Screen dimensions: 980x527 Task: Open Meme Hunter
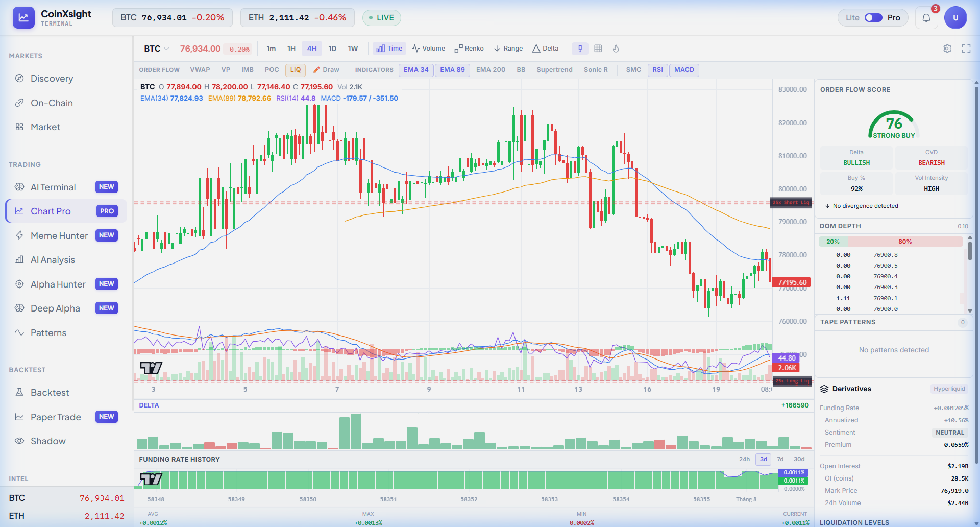click(66, 236)
